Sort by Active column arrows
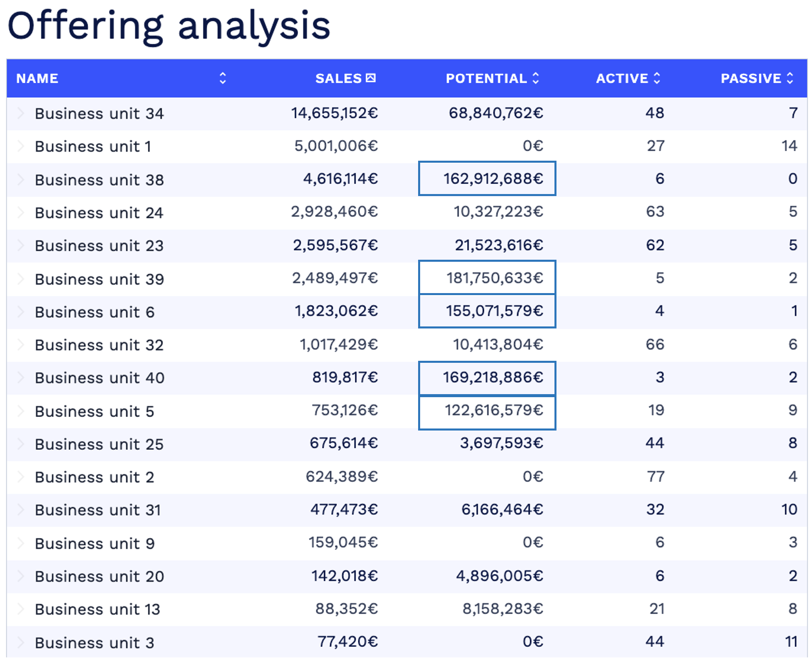812x666 pixels. tap(656, 78)
